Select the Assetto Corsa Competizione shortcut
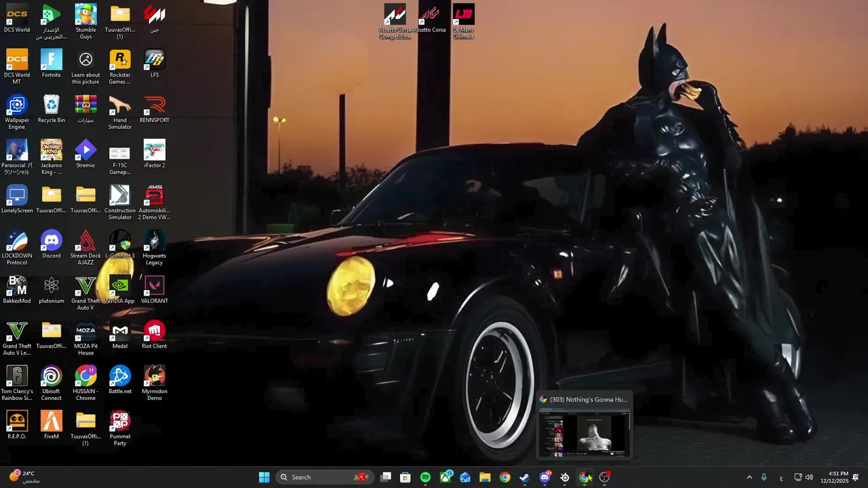 click(x=395, y=21)
